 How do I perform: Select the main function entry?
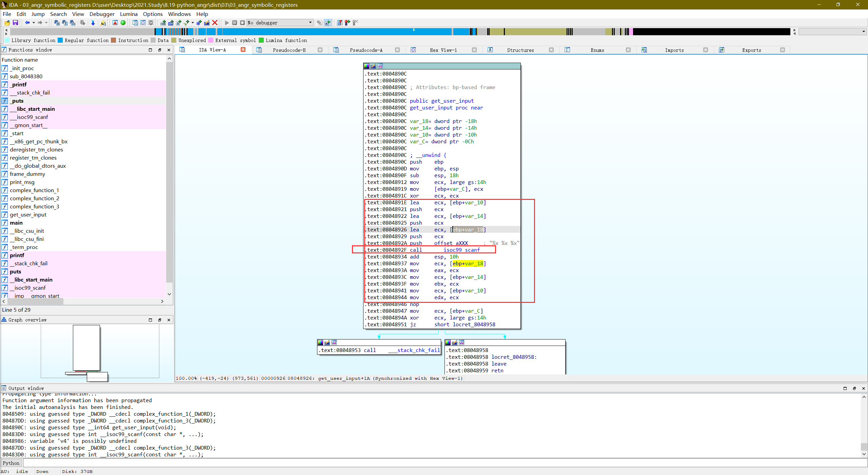coord(16,223)
